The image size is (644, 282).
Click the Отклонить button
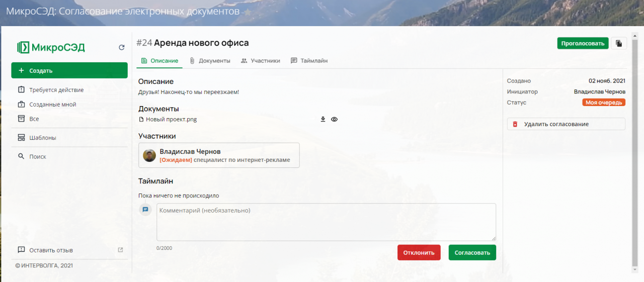coord(419,252)
